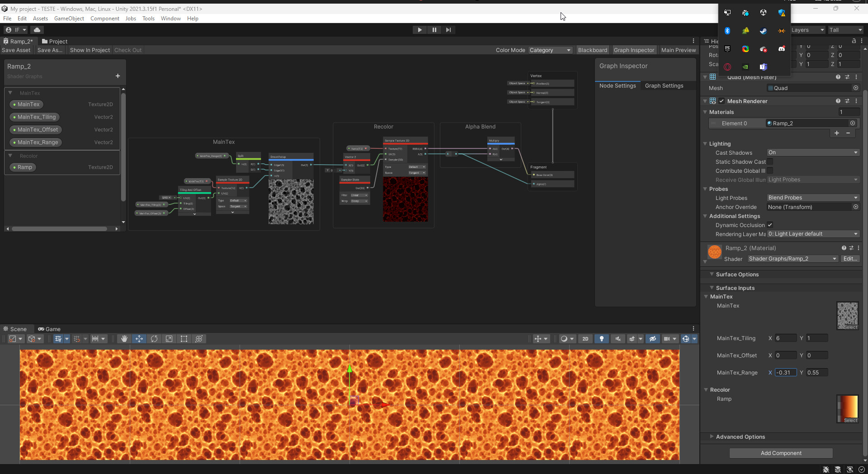The image size is (868, 474).
Task: Select the Rect transform tool
Action: (x=184, y=339)
